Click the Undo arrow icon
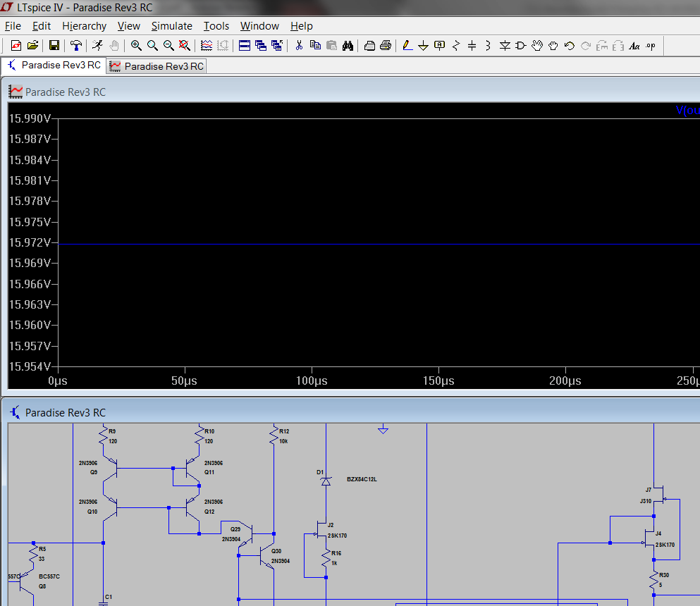Screen dimensions: 700x606 pyautogui.click(x=569, y=46)
